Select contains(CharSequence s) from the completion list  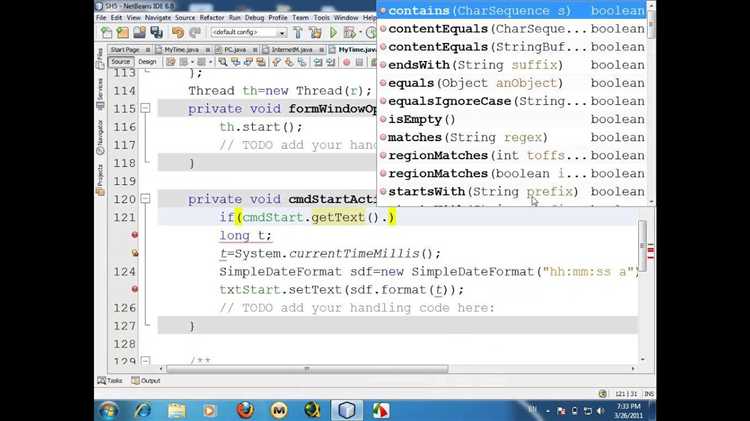(x=512, y=11)
